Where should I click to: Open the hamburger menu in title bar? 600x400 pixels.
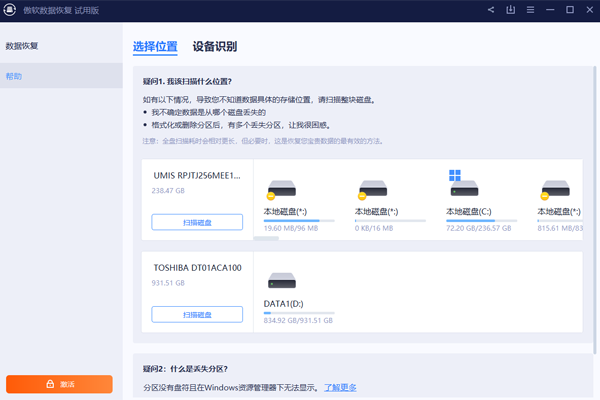pos(530,10)
